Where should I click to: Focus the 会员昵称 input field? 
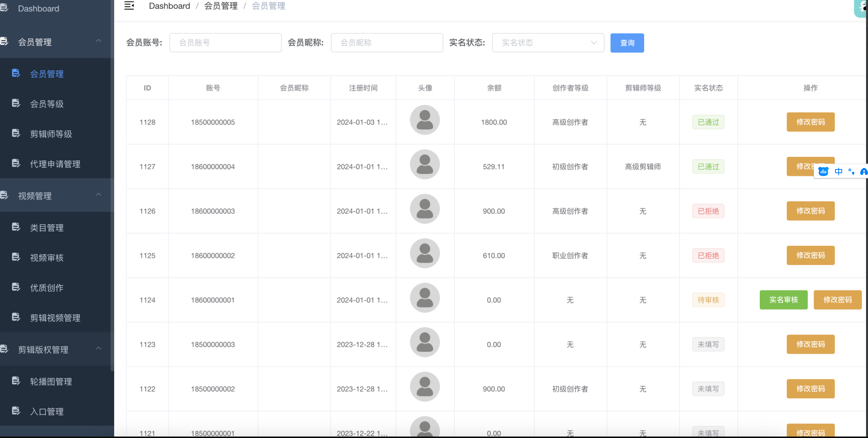(x=387, y=43)
